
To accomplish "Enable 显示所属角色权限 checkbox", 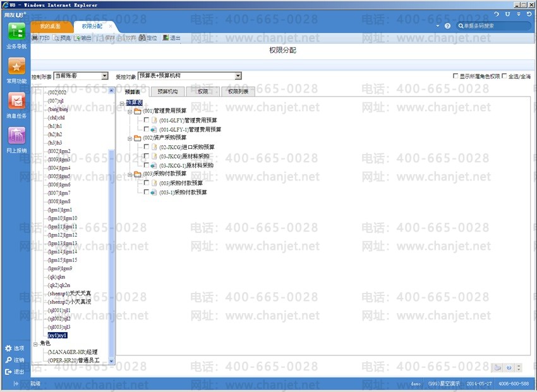I will [x=456, y=76].
